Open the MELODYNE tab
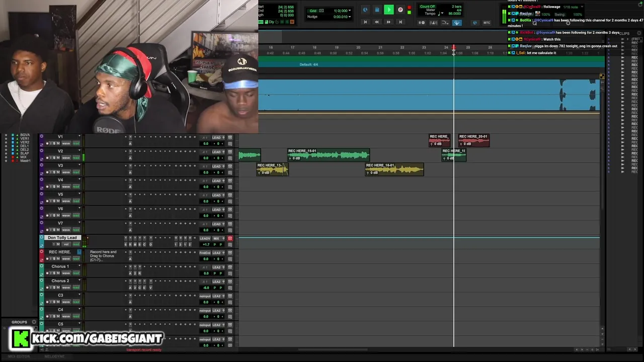This screenshot has width=644, height=362. 54,356
